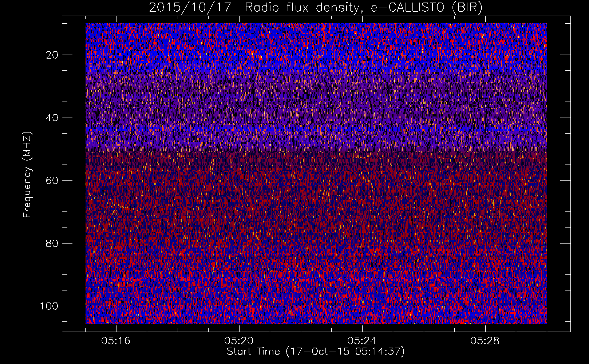Click the '80' frequency tick label

coord(52,243)
